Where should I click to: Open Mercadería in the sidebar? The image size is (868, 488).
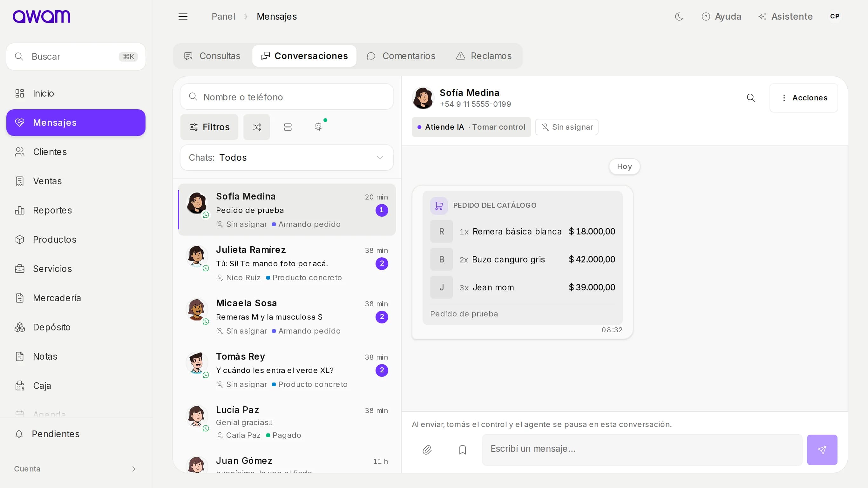click(76, 298)
